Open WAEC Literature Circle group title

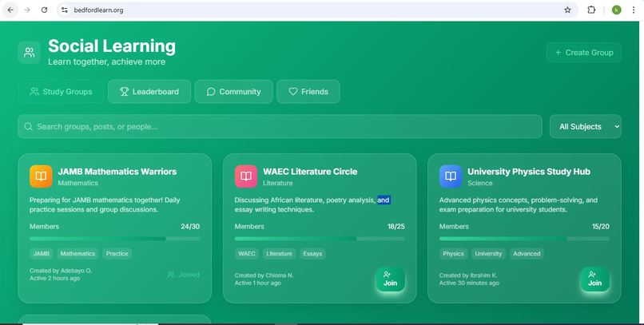click(x=310, y=172)
